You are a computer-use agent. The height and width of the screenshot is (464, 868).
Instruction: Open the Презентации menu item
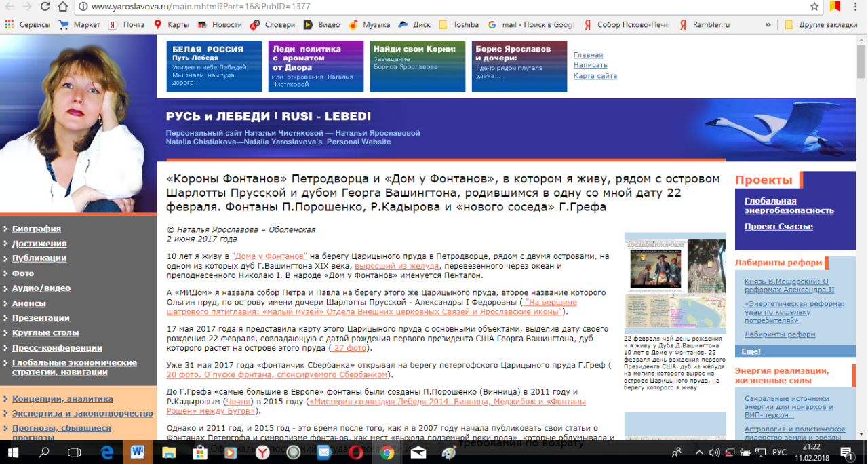tap(41, 318)
